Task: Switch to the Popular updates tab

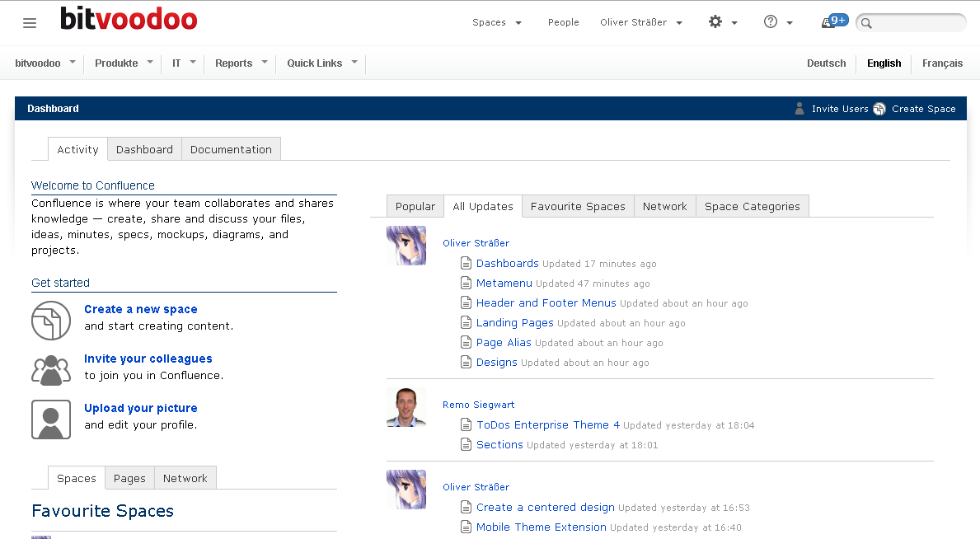Action: (x=415, y=206)
